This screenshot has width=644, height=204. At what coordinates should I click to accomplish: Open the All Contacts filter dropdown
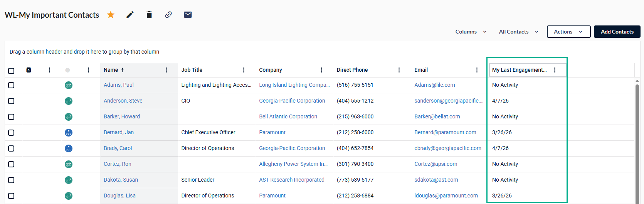click(x=519, y=32)
